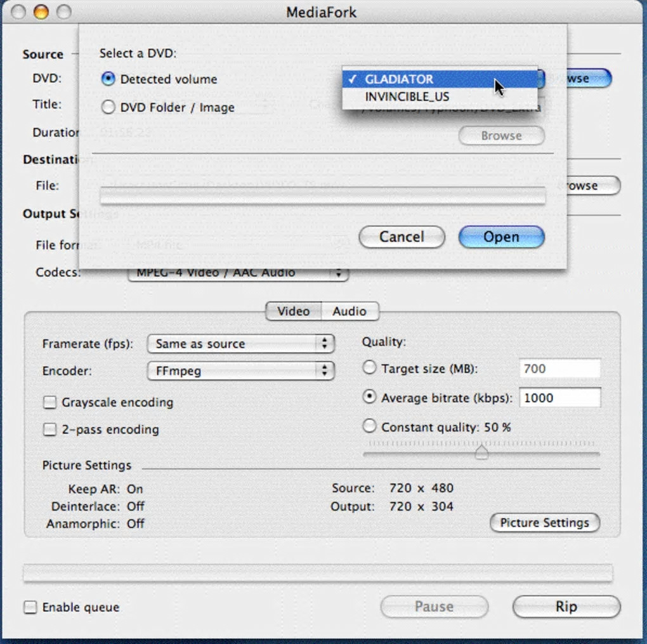This screenshot has height=644, width=647.
Task: Toggle the Enable queue checkbox
Action: click(x=30, y=607)
